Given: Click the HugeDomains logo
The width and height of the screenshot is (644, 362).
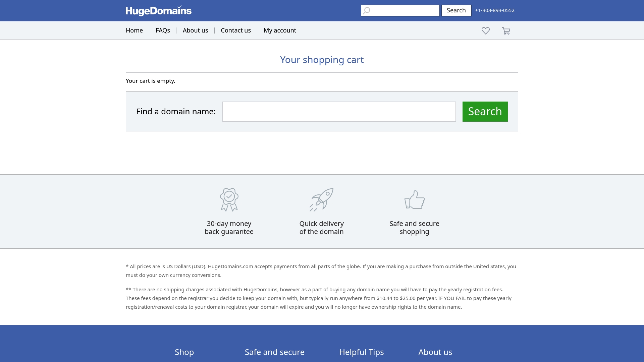Looking at the screenshot, I should point(158,10).
